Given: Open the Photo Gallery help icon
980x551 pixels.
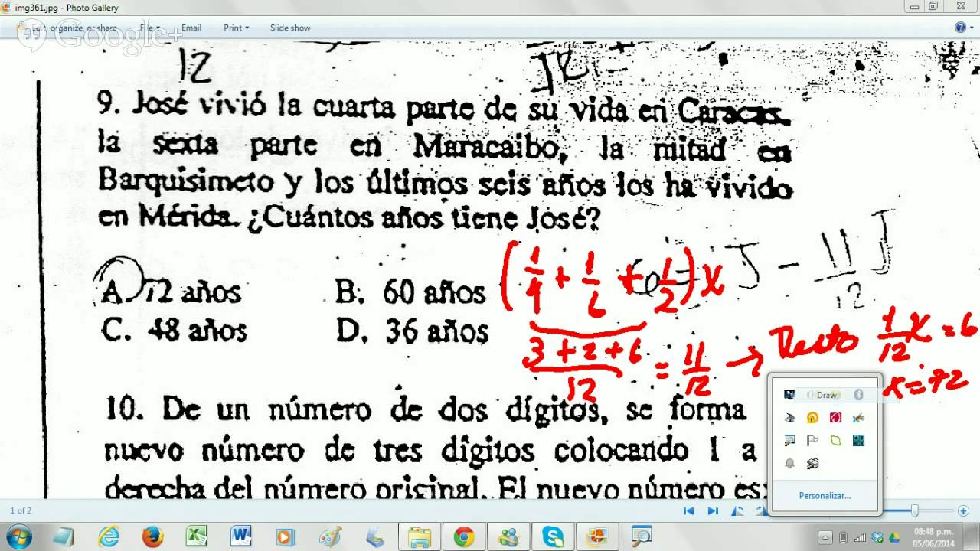Looking at the screenshot, I should (960, 28).
